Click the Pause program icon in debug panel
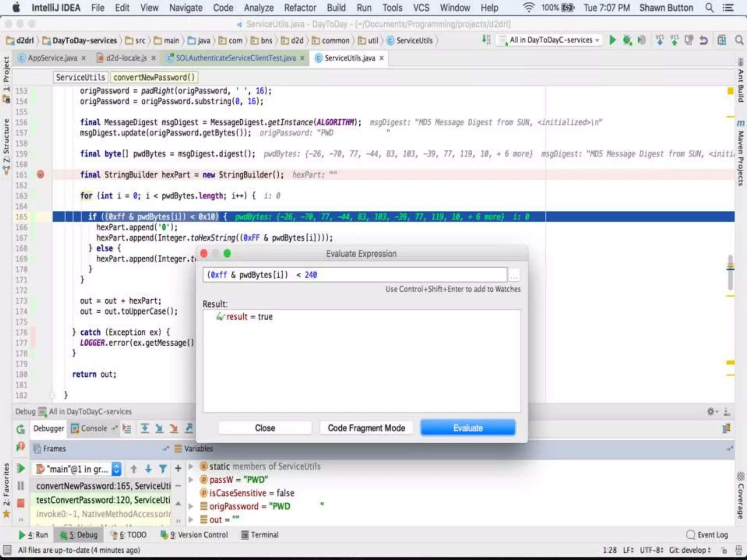The image size is (747, 560). pos(21,486)
